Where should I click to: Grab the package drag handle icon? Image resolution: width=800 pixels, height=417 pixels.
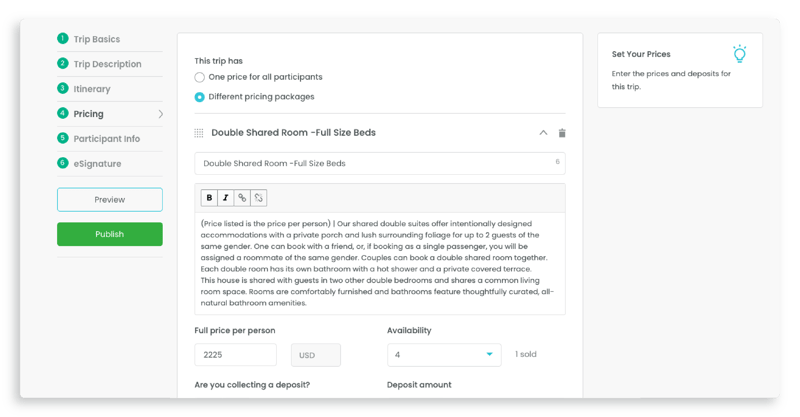click(x=199, y=133)
